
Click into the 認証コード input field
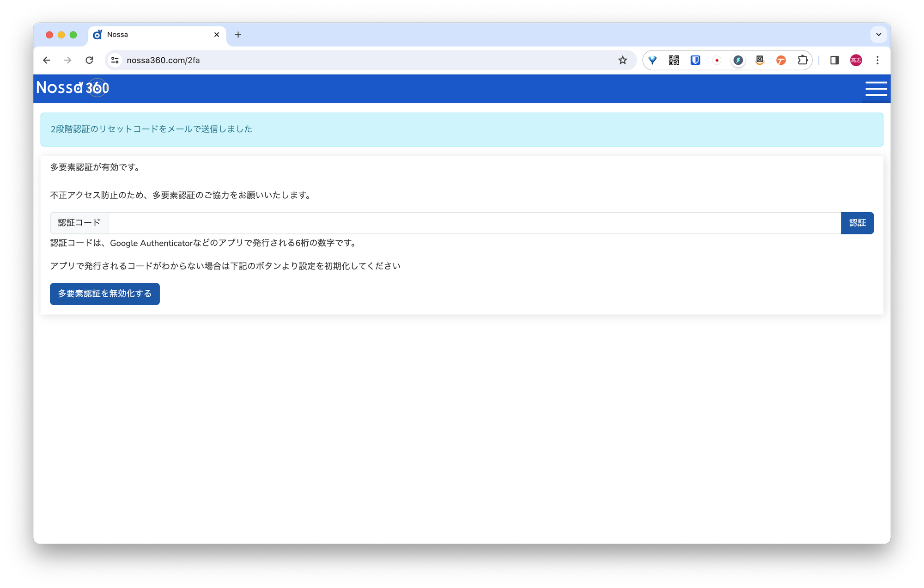(474, 223)
